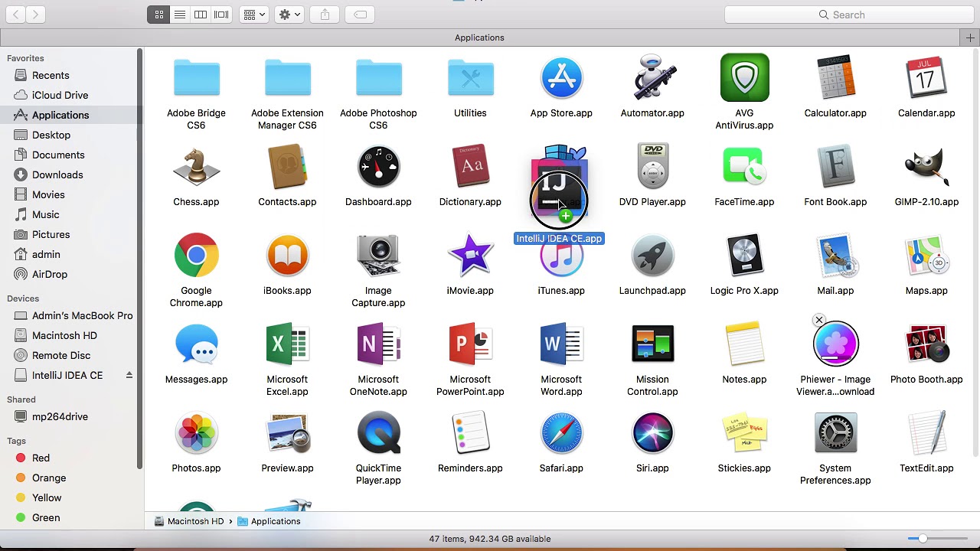The height and width of the screenshot is (551, 980).
Task: Open the Utilities folder
Action: [x=470, y=79]
